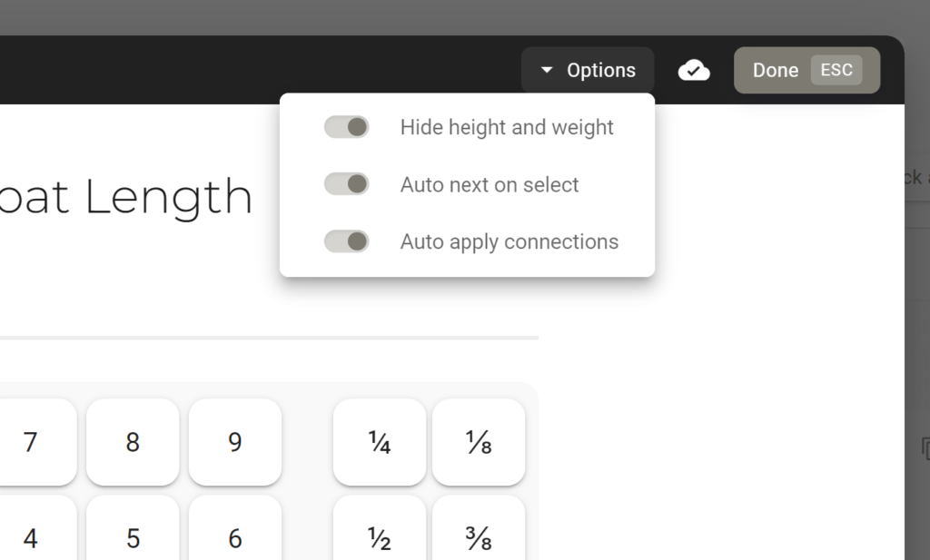Viewport: 930px width, 560px height.
Task: Tap the ⅜ fraction key
Action: click(479, 528)
